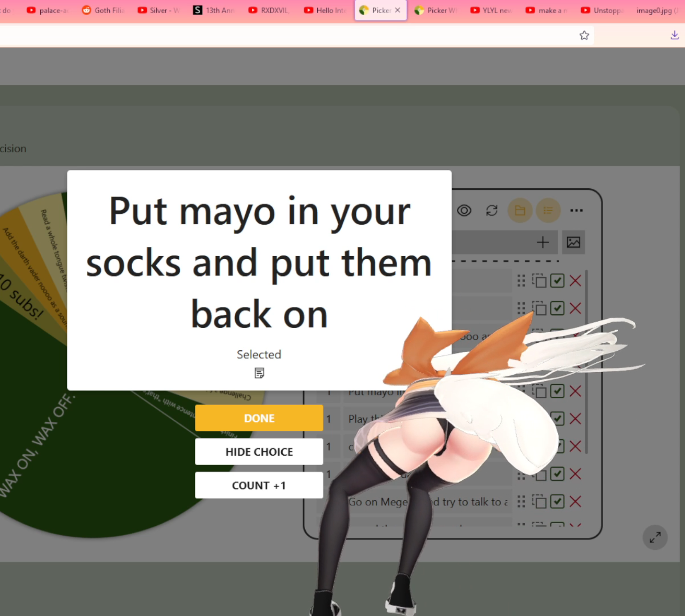Switch to the 13th Ann tab

(214, 10)
